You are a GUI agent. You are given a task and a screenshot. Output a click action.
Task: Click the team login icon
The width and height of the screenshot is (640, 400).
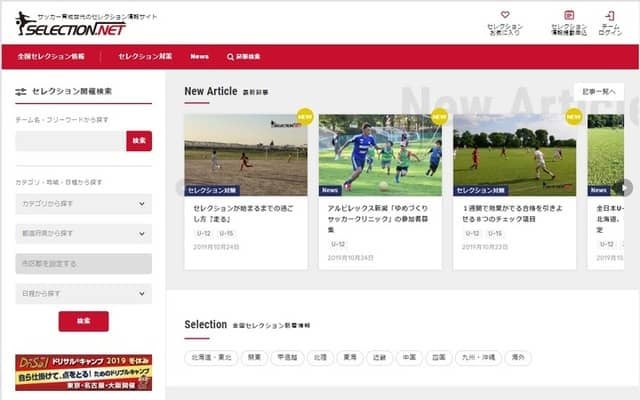click(609, 15)
